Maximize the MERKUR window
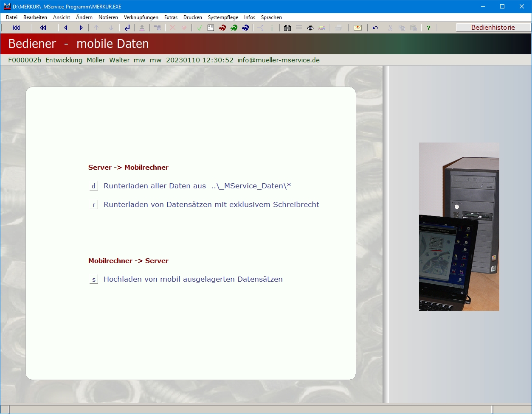 (x=502, y=6)
